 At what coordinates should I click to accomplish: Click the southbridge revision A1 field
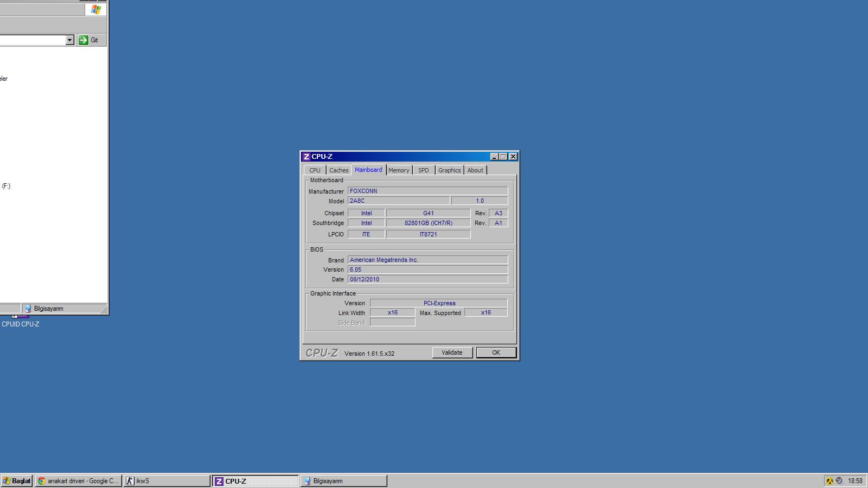click(x=498, y=223)
